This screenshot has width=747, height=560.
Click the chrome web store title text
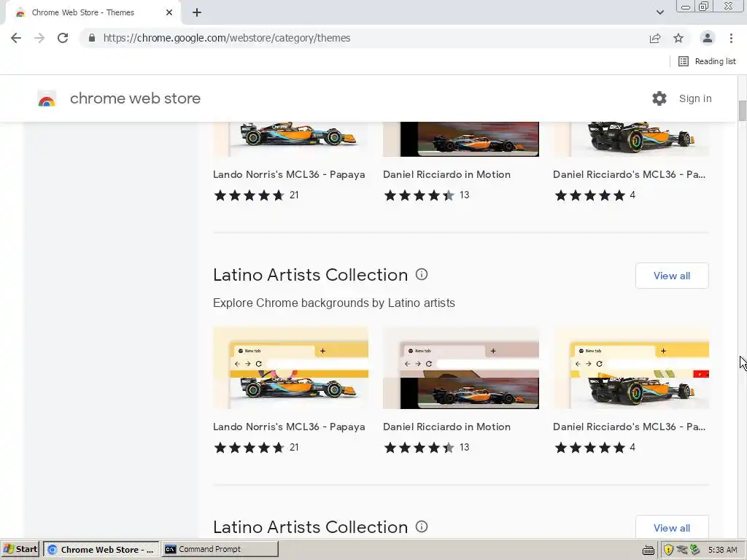135,98
